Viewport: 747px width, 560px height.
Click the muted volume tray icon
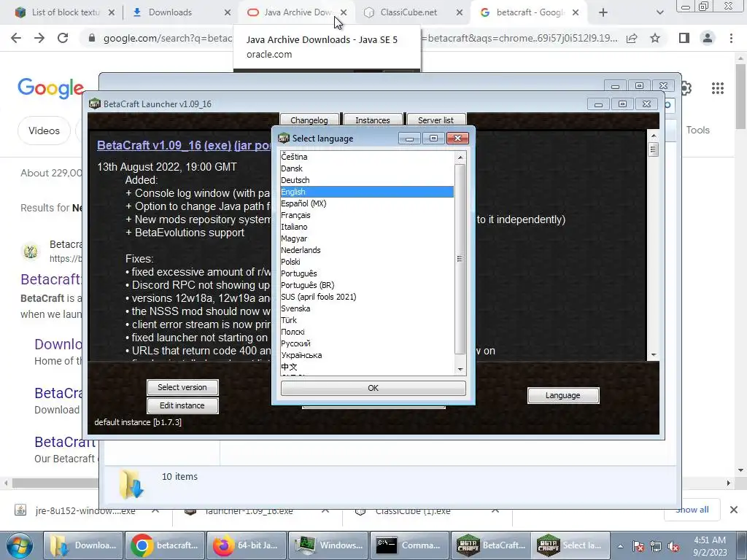point(673,547)
